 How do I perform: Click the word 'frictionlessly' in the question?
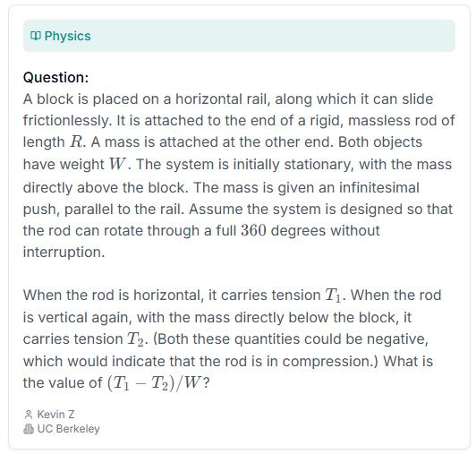point(65,121)
